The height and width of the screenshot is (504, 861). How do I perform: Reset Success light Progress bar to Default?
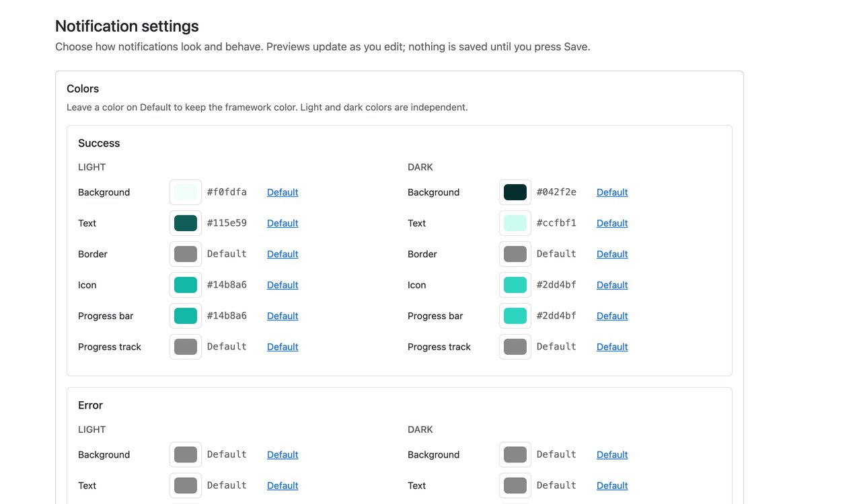[x=283, y=316]
